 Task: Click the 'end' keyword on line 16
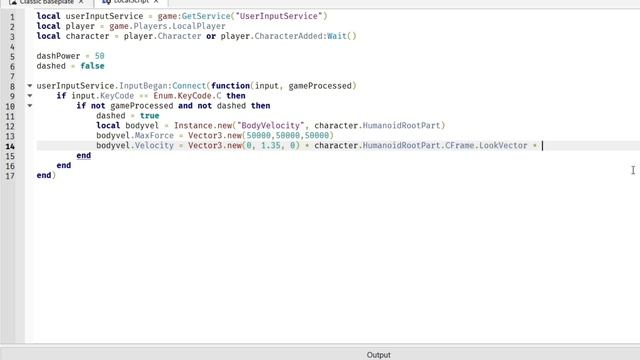coord(64,165)
